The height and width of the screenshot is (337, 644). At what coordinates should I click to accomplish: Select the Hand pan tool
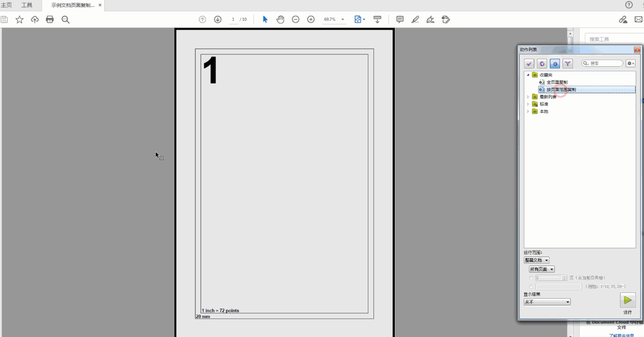pyautogui.click(x=280, y=19)
